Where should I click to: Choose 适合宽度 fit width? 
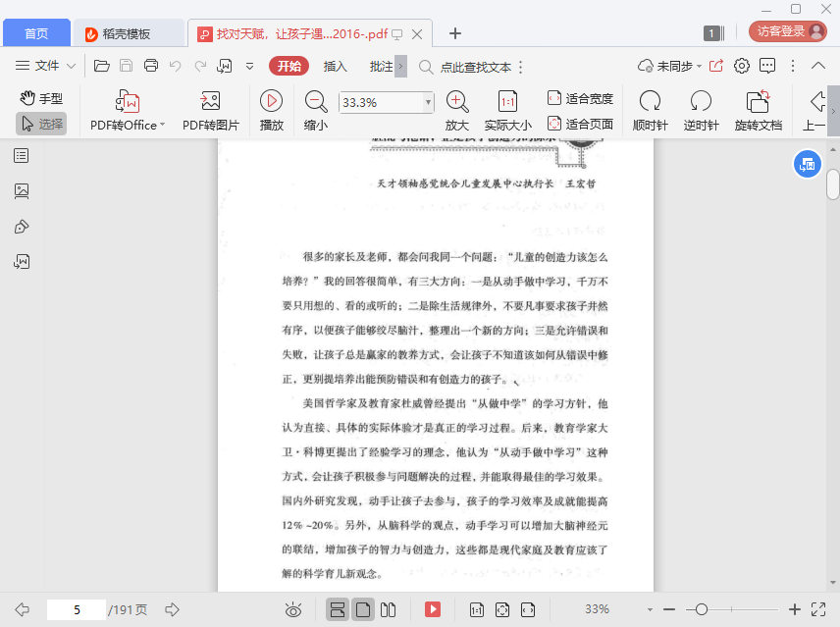(580, 98)
